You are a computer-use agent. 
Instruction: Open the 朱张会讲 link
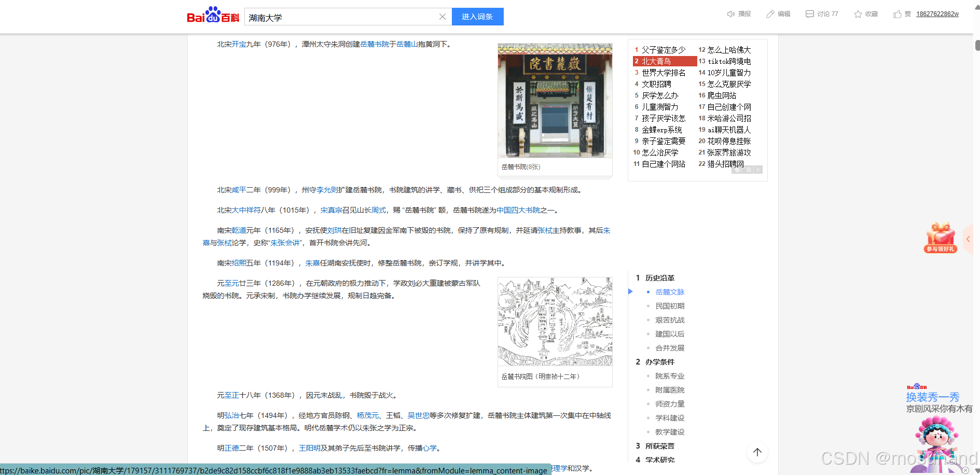click(285, 243)
